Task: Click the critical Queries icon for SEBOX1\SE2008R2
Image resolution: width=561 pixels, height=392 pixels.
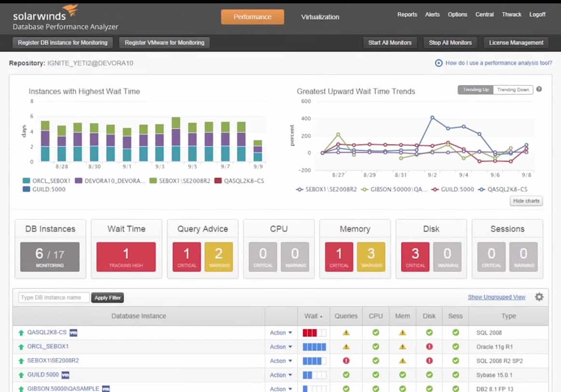Action: pyautogui.click(x=346, y=361)
